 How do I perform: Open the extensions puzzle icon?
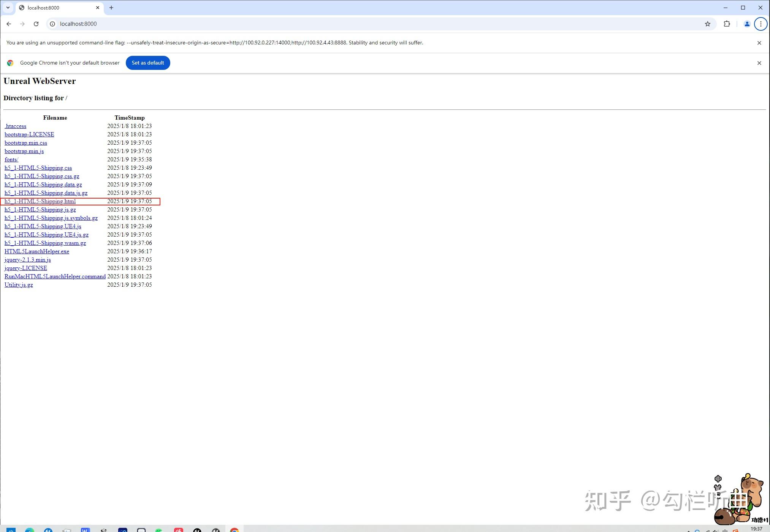[727, 24]
